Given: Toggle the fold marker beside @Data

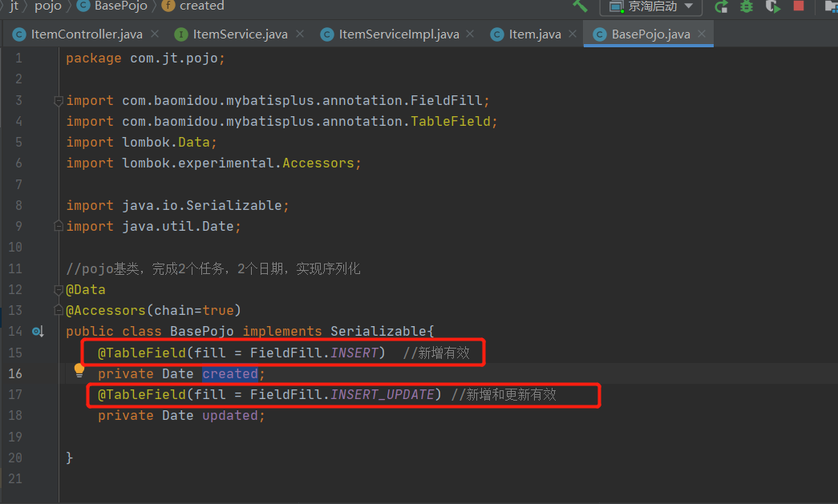Looking at the screenshot, I should click(x=59, y=289).
